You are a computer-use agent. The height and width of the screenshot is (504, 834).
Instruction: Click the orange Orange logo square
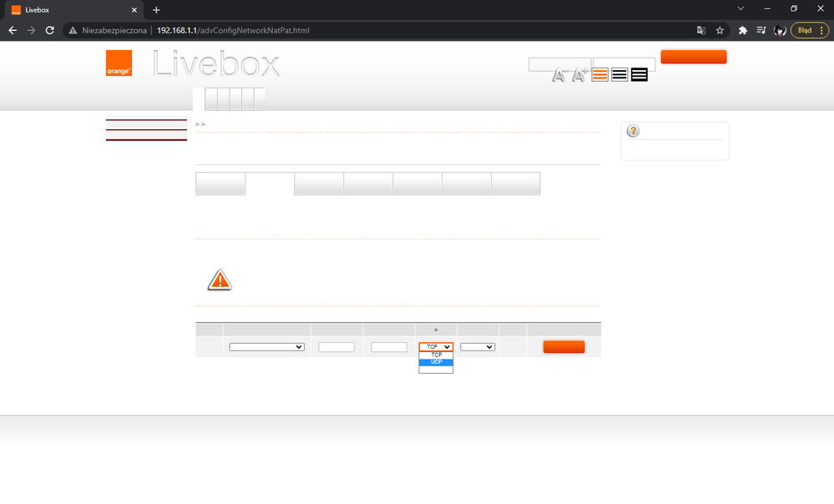tap(119, 63)
